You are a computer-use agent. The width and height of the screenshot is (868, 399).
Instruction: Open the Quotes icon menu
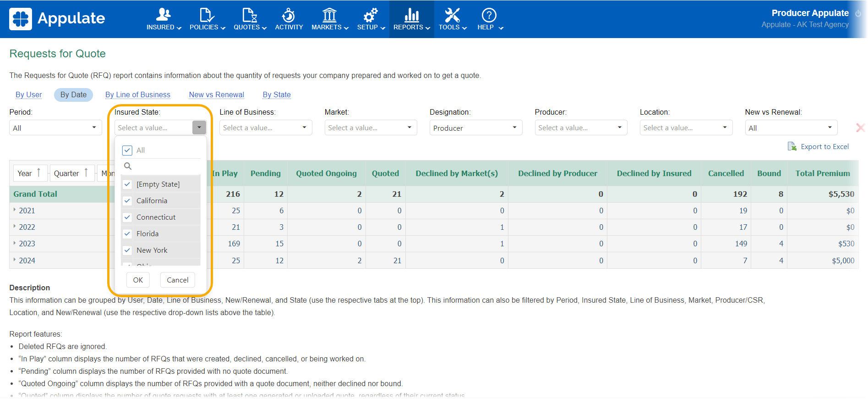pos(249,15)
